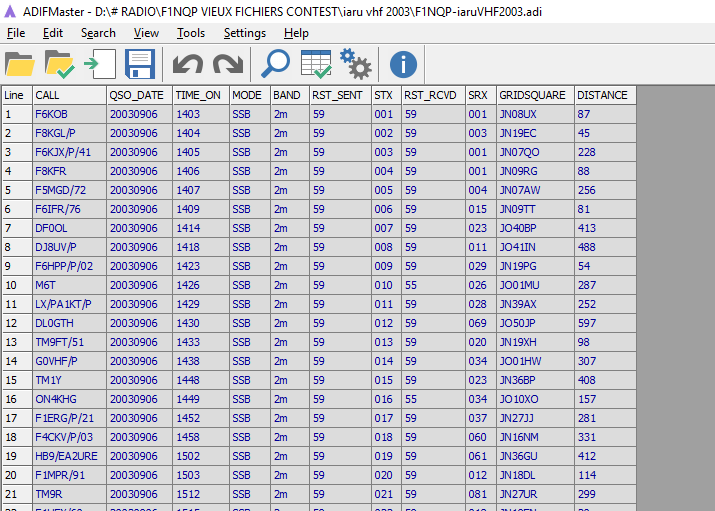Select the LX/PA1KT/P call cell
This screenshot has height=511, width=715.
pyautogui.click(x=69, y=305)
